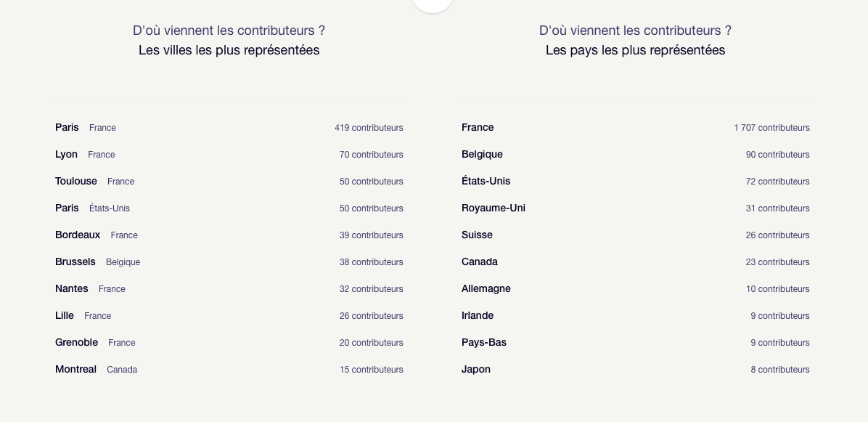Select Belgique in the countries list
The width and height of the screenshot is (868, 422).
(636, 155)
